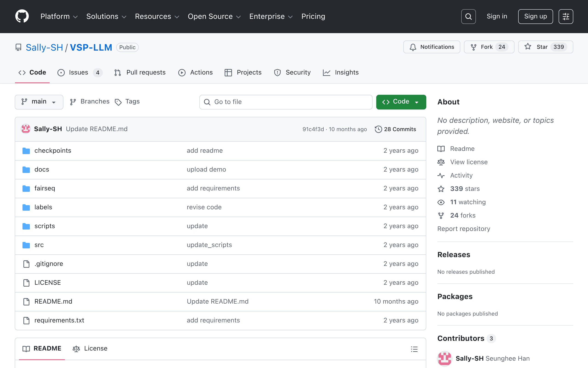The width and height of the screenshot is (588, 368).
Task: Switch to the Security tab
Action: [292, 72]
